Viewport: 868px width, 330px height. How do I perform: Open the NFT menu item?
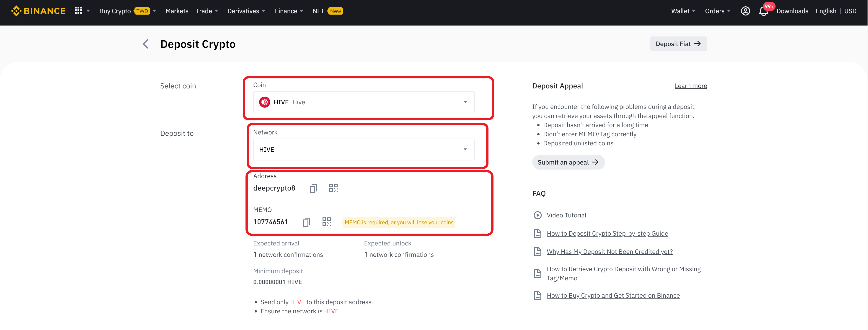[x=318, y=11]
